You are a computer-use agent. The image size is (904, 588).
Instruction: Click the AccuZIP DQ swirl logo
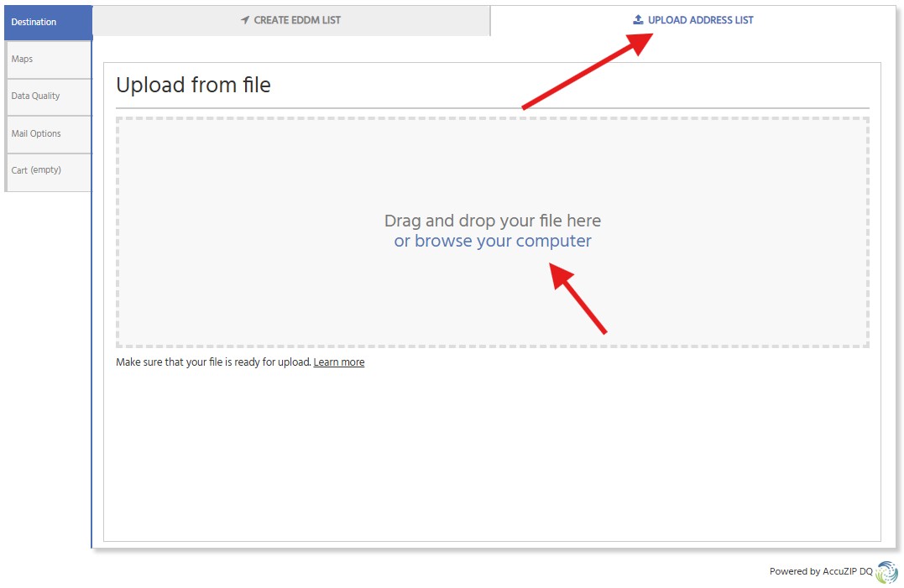[887, 572]
